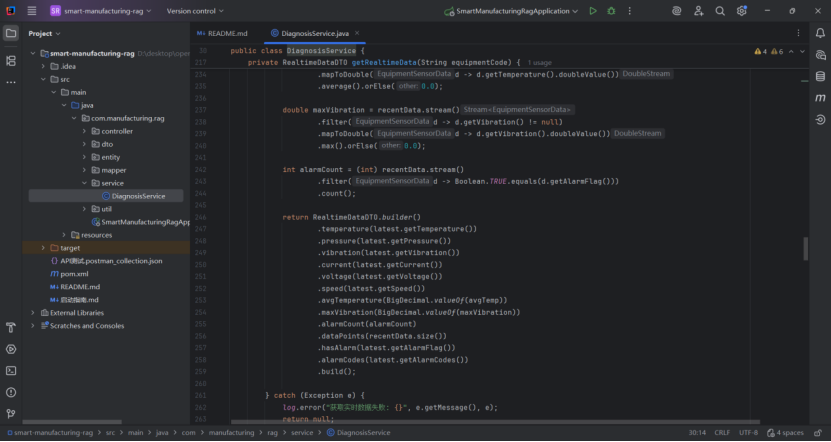The height and width of the screenshot is (442, 831).
Task: Go to next highlighted error arrow
Action: tap(802, 51)
